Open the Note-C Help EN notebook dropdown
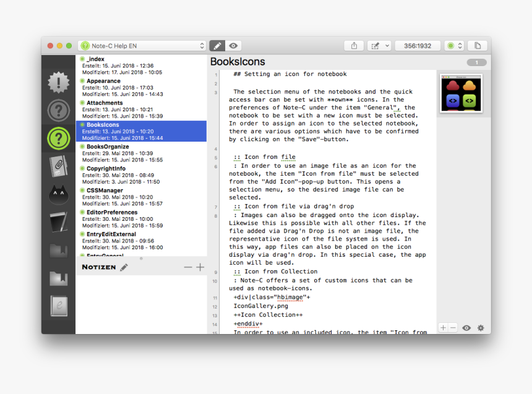 (142, 46)
